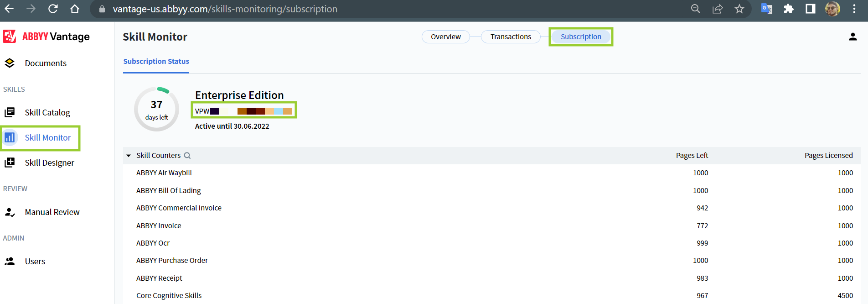Go forward in the browser history
This screenshot has height=304, width=868.
[x=31, y=9]
